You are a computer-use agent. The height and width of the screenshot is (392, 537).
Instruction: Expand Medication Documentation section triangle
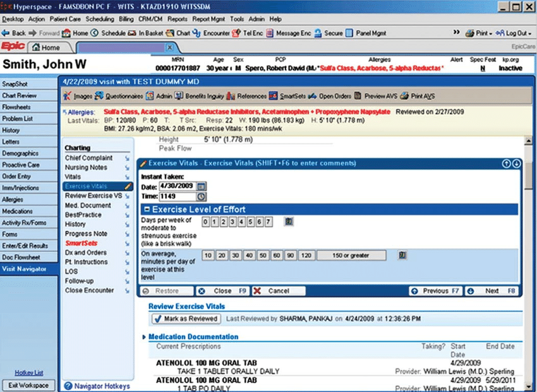coord(144,337)
